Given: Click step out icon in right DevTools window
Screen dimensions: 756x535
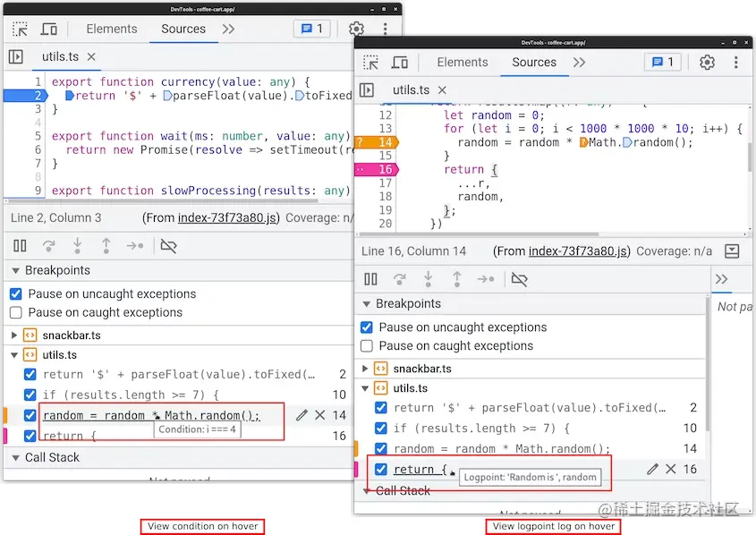Looking at the screenshot, I should coord(456,279).
